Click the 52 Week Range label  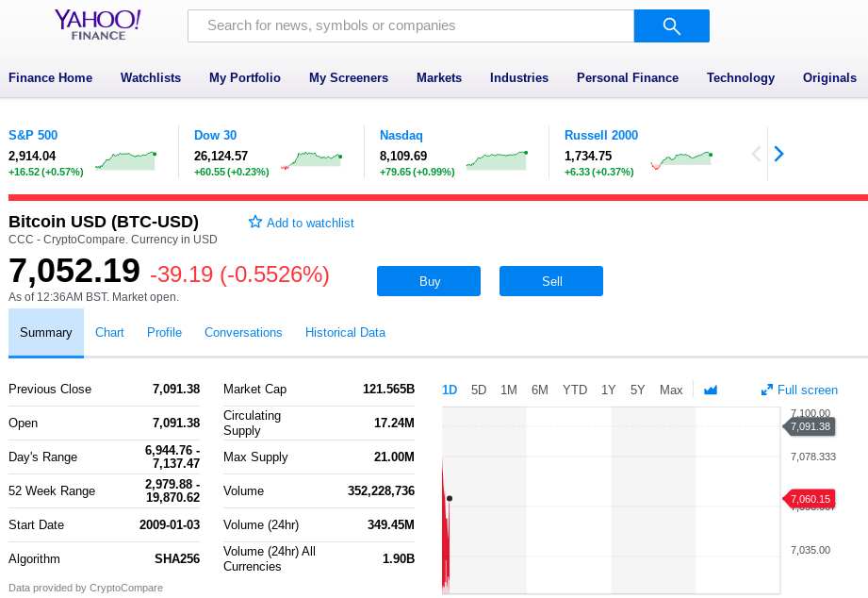[x=52, y=491]
